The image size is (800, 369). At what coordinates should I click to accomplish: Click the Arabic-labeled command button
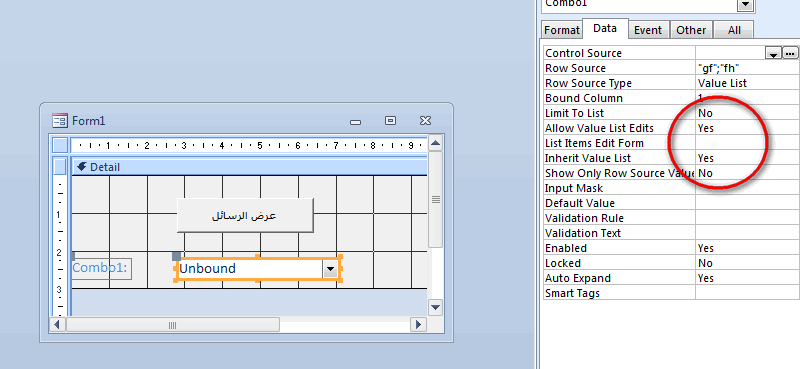pyautogui.click(x=245, y=215)
